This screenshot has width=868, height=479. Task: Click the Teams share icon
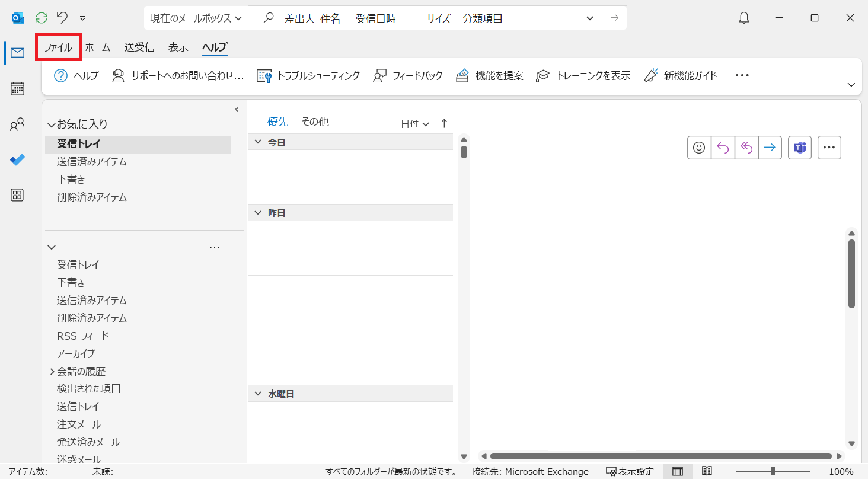[x=799, y=148]
